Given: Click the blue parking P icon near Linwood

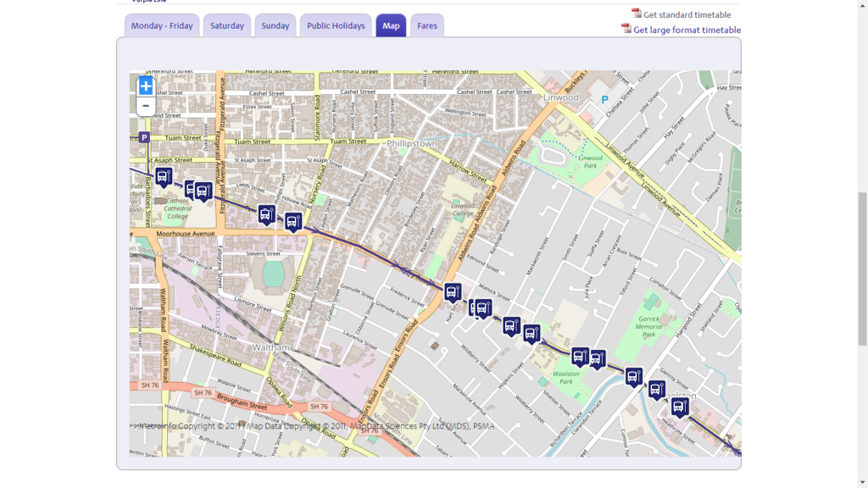Looking at the screenshot, I should (x=605, y=100).
